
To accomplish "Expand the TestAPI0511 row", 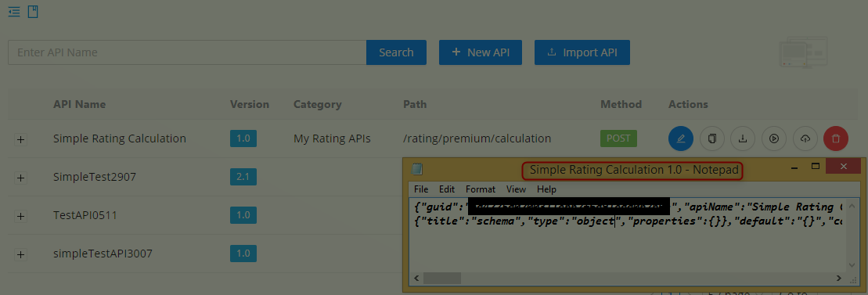I will point(20,216).
